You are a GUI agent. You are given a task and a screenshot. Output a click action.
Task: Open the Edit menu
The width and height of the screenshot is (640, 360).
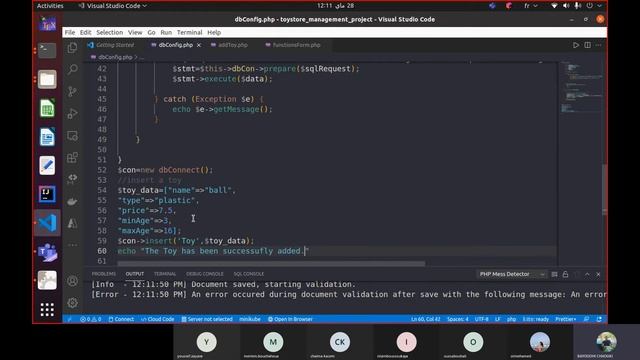click(x=85, y=32)
